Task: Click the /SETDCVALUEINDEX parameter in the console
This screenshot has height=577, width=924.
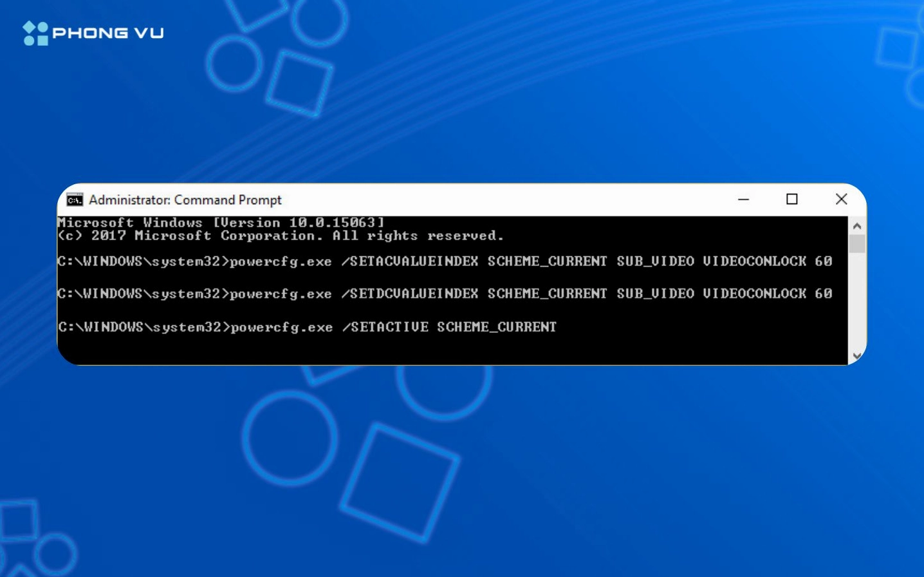Action: pyautogui.click(x=410, y=294)
